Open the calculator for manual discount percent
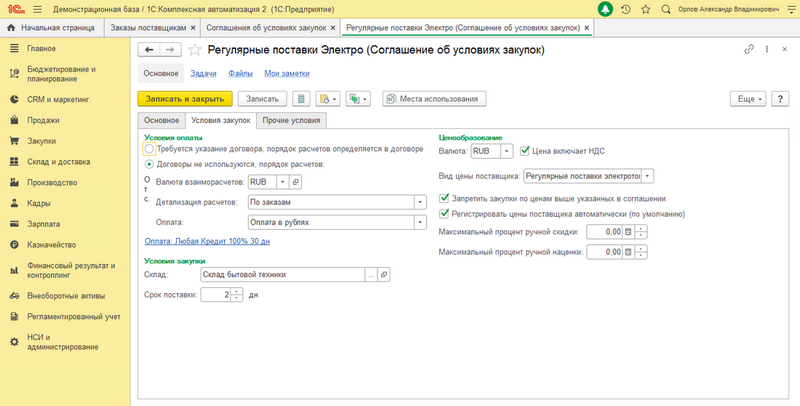Image resolution: width=800 pixels, height=406 pixels. coord(626,232)
